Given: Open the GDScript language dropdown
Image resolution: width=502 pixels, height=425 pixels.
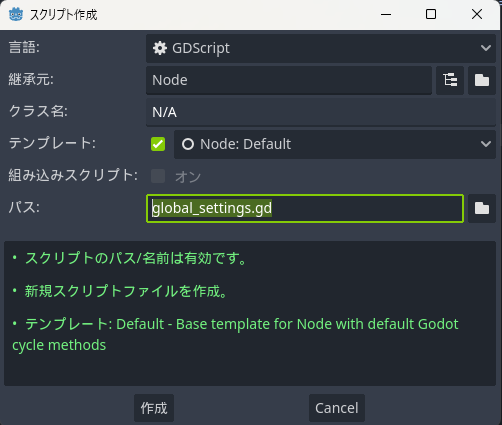Looking at the screenshot, I should 321,48.
